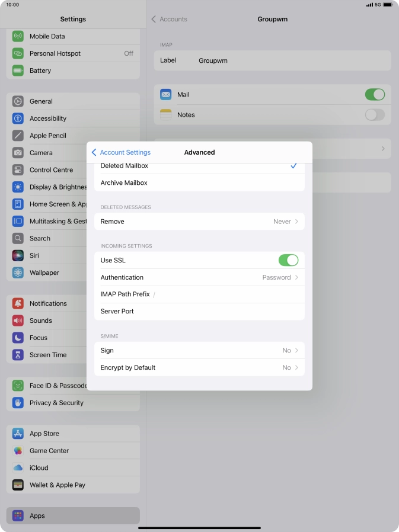Viewport: 399px width, 532px height.
Task: Expand the Remove deleted messages option
Action: click(199, 222)
